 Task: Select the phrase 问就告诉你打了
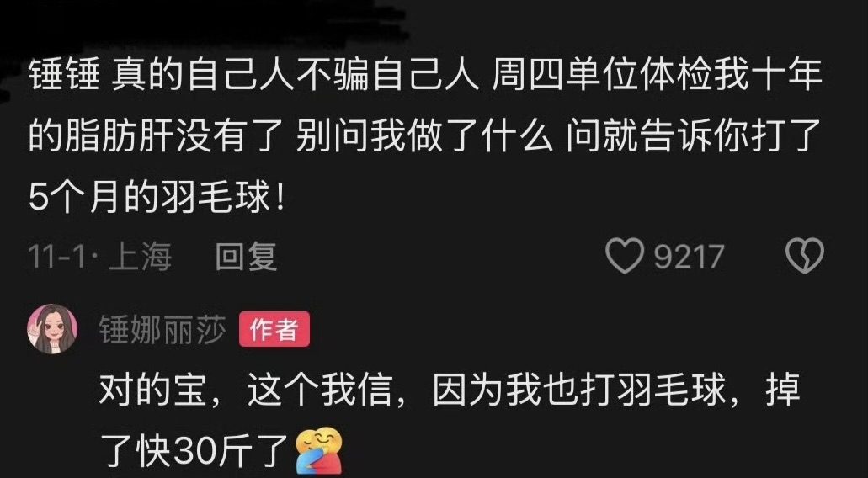pos(695,137)
